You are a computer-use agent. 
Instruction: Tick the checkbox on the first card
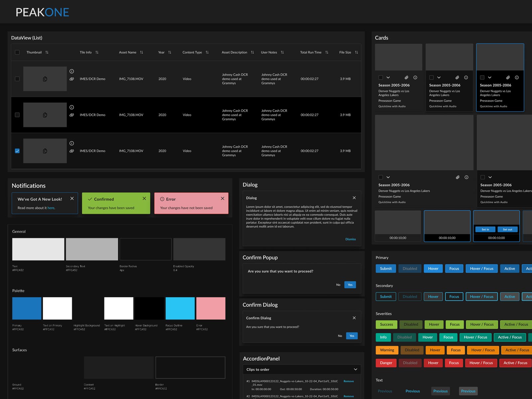click(x=381, y=77)
